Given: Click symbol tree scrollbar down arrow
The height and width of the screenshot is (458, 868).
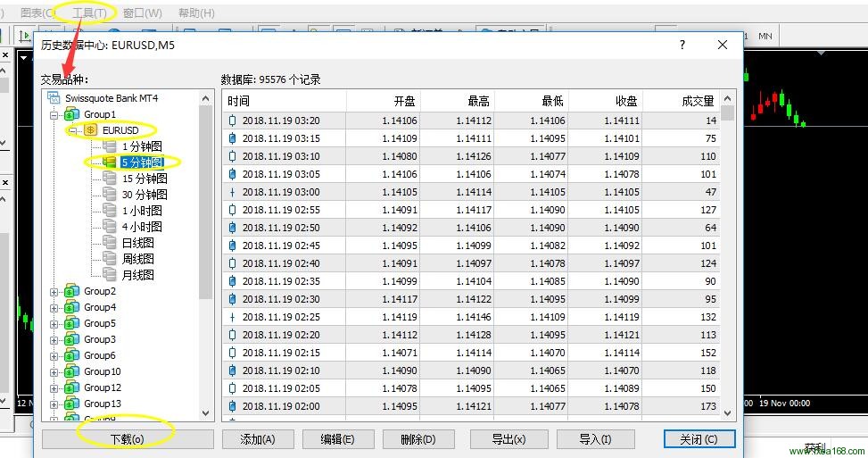Looking at the screenshot, I should click(x=205, y=413).
